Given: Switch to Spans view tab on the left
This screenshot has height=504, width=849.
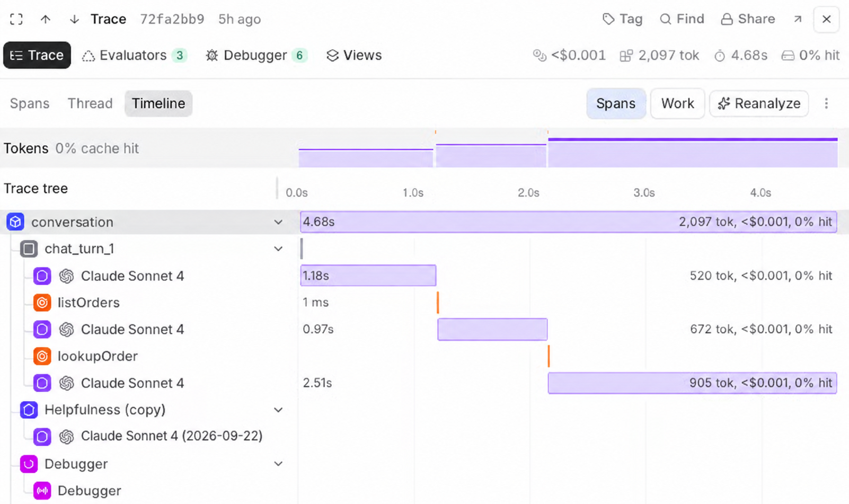Looking at the screenshot, I should point(30,103).
